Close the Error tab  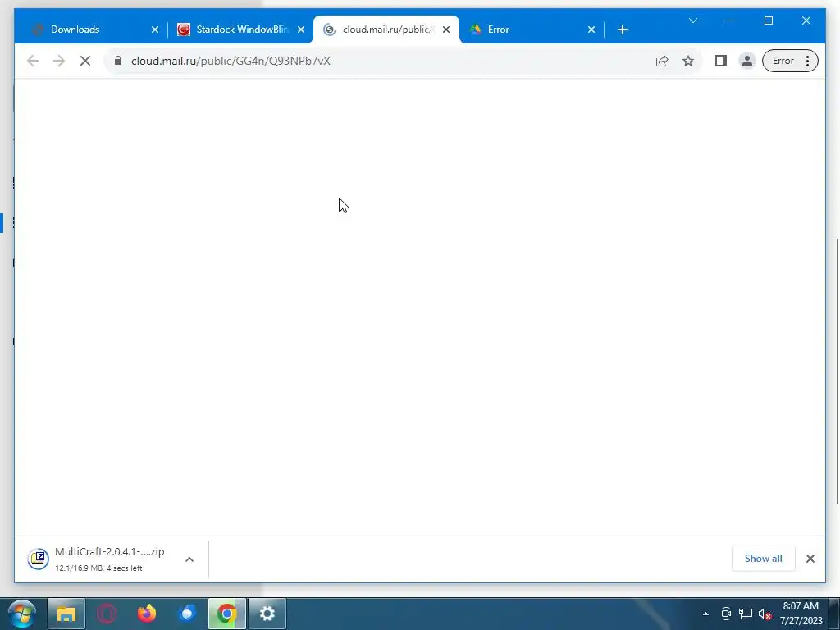click(591, 30)
